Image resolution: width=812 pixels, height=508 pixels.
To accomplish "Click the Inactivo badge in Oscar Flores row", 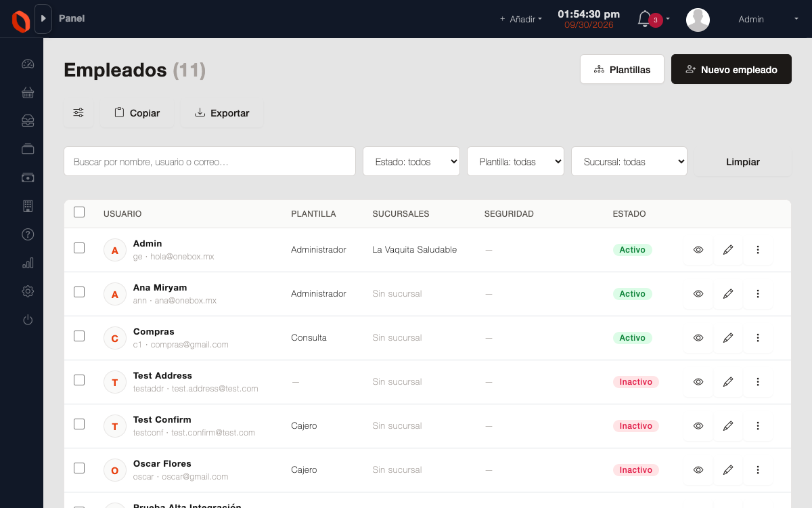I will tap(636, 470).
